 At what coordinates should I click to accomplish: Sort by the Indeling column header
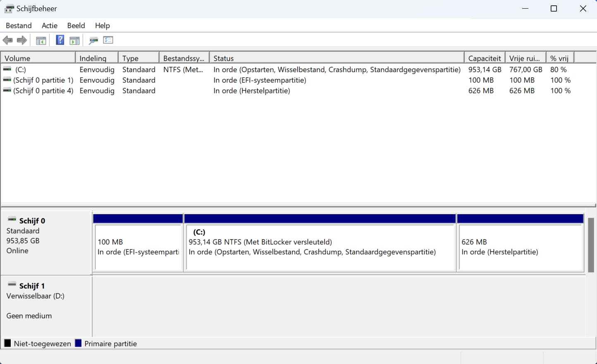[97, 58]
